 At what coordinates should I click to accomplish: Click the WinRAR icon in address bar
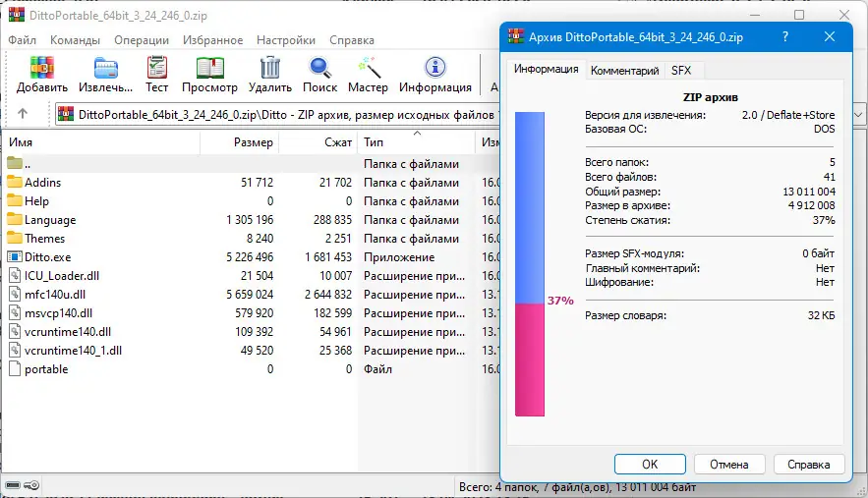(66, 114)
